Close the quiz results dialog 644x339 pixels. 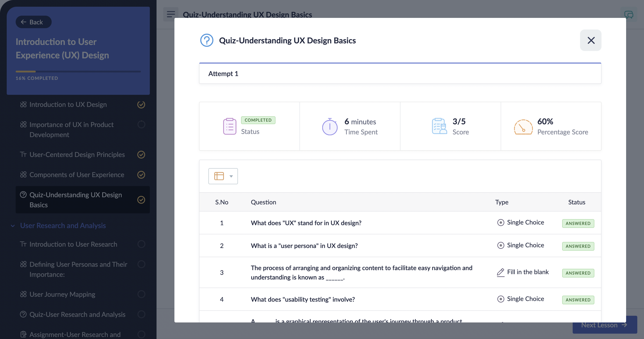(x=591, y=40)
